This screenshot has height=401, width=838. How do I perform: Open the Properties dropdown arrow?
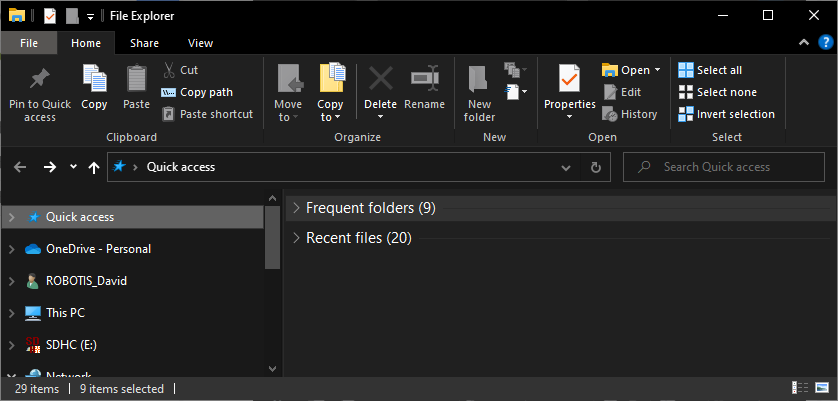pos(569,117)
